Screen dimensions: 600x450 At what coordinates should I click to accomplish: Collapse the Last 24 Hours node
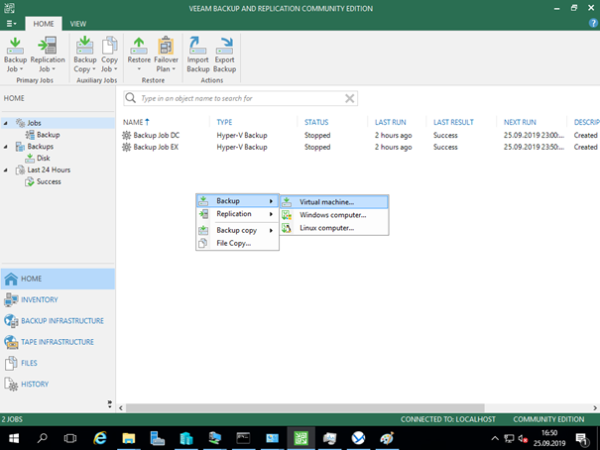click(x=7, y=170)
